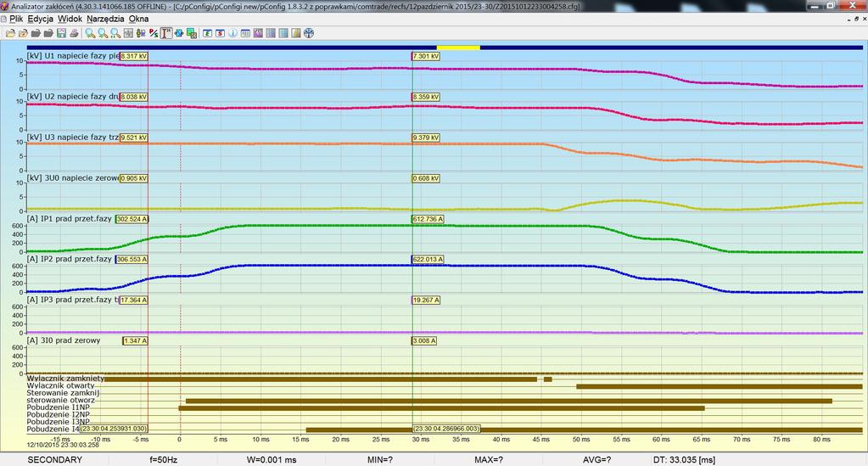Click the AVG=? status bar entry
Screen dimensions: 868x466
point(596,460)
